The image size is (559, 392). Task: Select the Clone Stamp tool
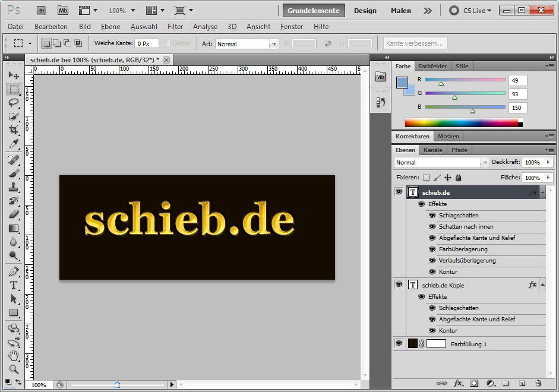14,187
